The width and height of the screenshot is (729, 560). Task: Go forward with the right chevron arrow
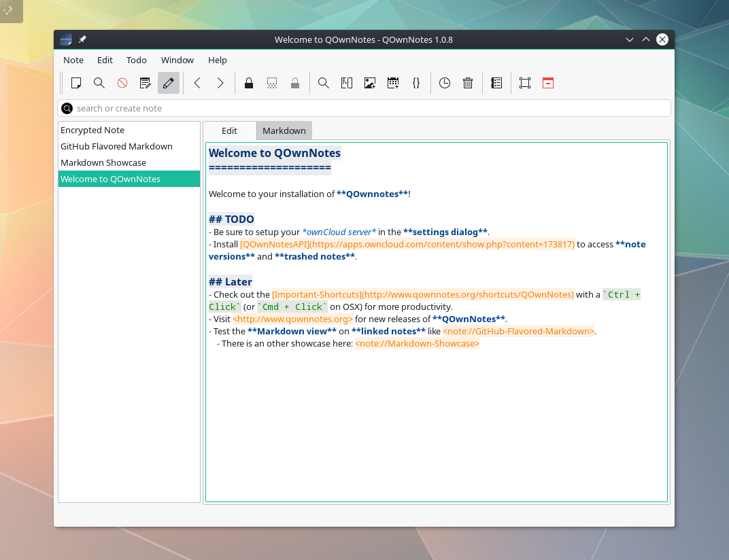220,83
